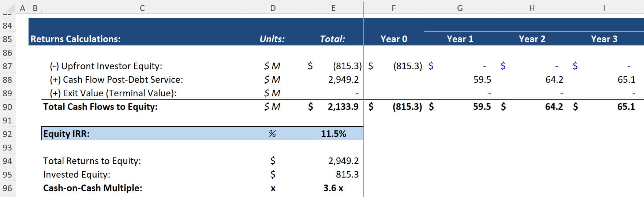Click (815.3) total in Upfront Investor Equity row

tap(347, 66)
